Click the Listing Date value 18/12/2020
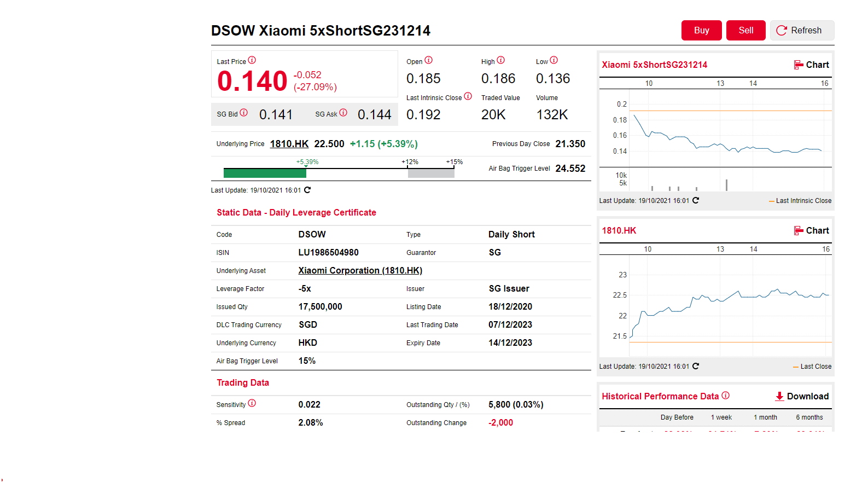This screenshot has height=482, width=868. (x=510, y=306)
